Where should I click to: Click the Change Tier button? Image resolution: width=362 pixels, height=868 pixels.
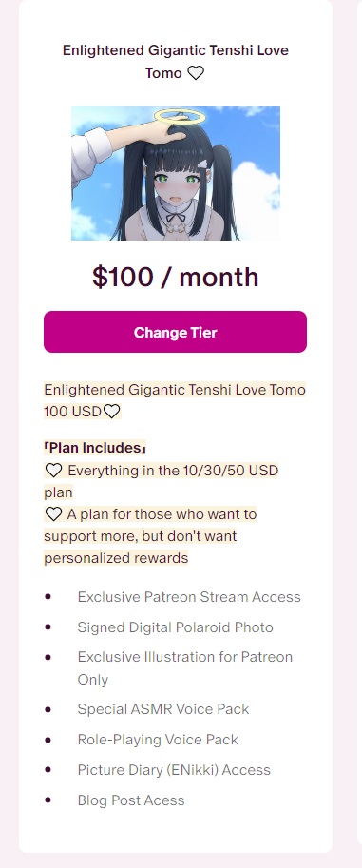point(175,332)
